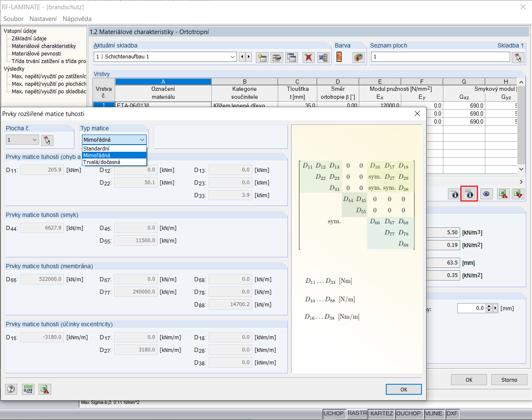Increase the 0.0 mm spinner value

pyautogui.click(x=489, y=306)
